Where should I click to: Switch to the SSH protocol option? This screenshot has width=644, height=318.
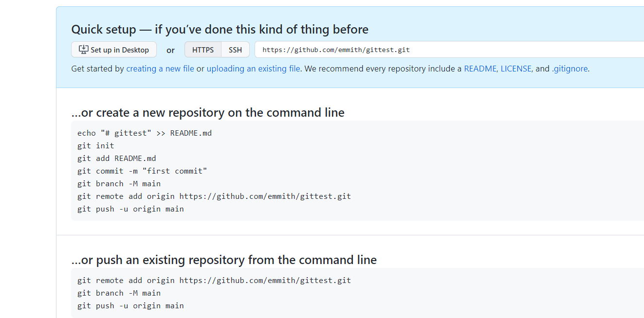[235, 50]
